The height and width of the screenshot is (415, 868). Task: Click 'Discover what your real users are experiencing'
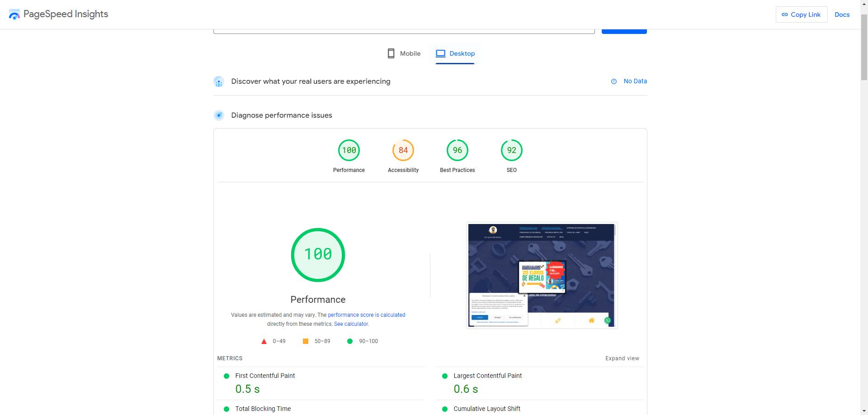(x=311, y=81)
